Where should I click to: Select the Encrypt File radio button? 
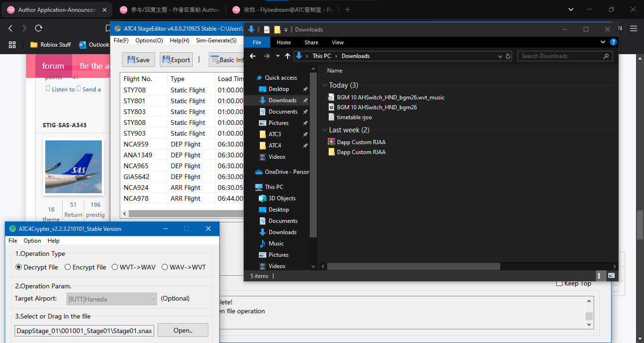tap(68, 267)
